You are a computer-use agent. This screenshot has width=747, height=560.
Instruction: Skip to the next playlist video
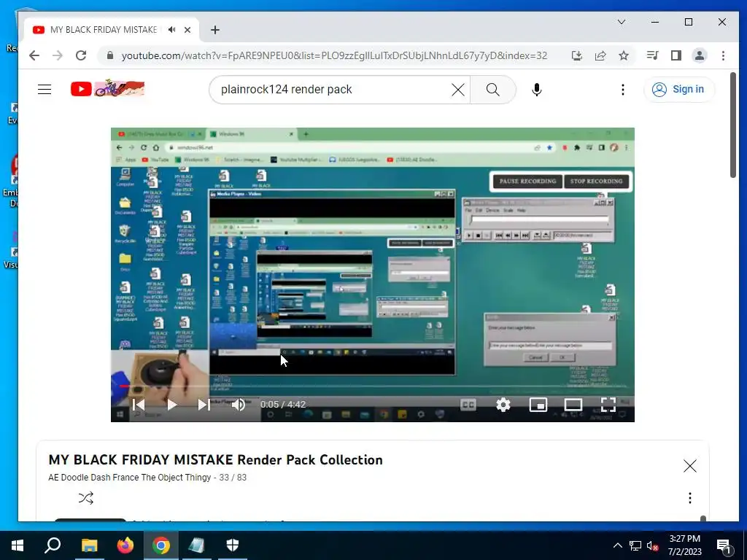pos(204,405)
